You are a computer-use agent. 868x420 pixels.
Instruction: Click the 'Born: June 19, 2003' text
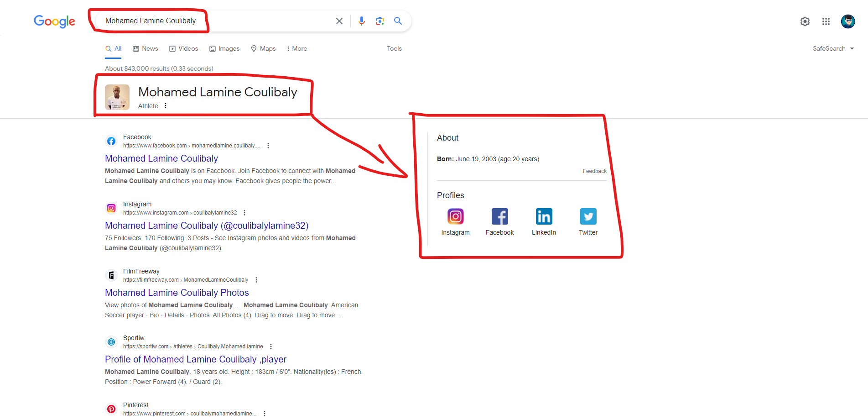click(x=488, y=159)
